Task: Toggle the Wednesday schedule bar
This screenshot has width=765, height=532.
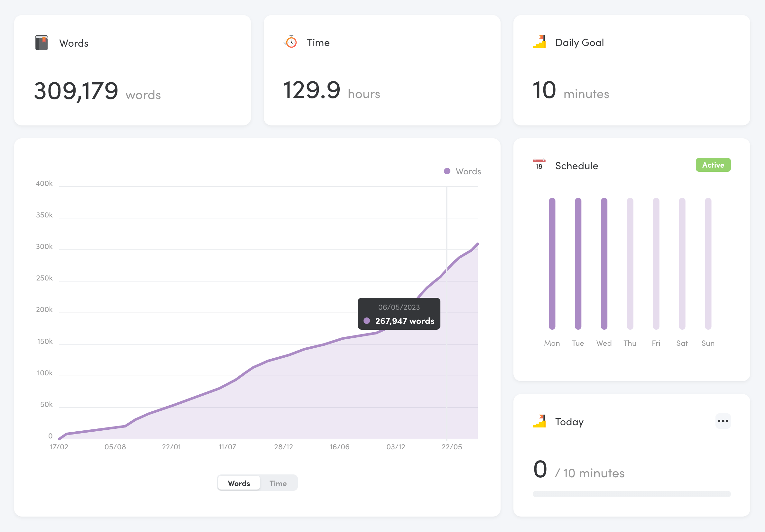Action: [604, 263]
